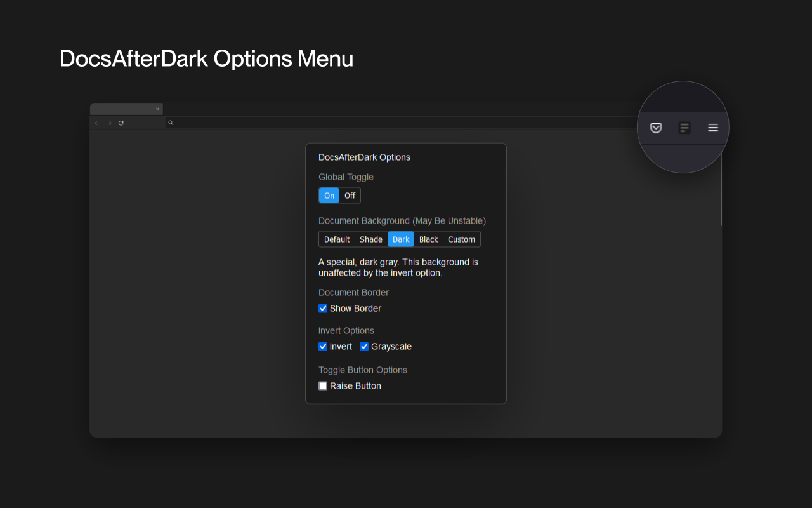Open the Custom background option
Screen dimensions: 812x508
click(461, 239)
